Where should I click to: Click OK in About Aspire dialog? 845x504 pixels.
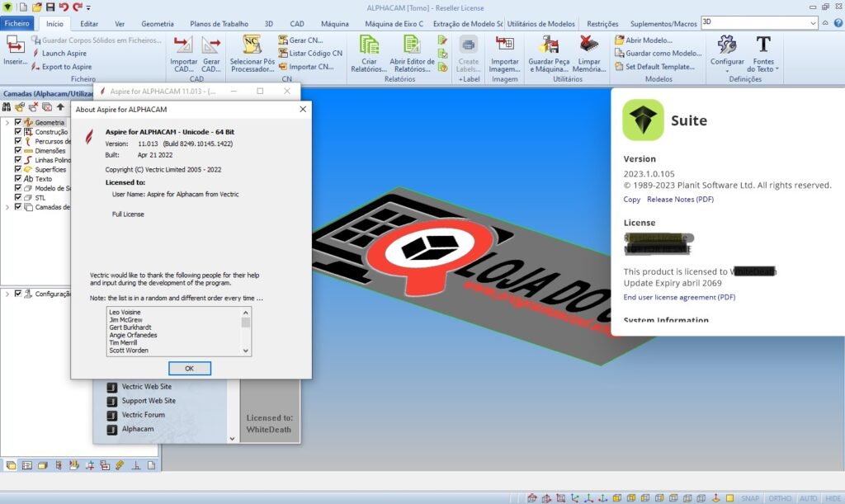coord(189,369)
